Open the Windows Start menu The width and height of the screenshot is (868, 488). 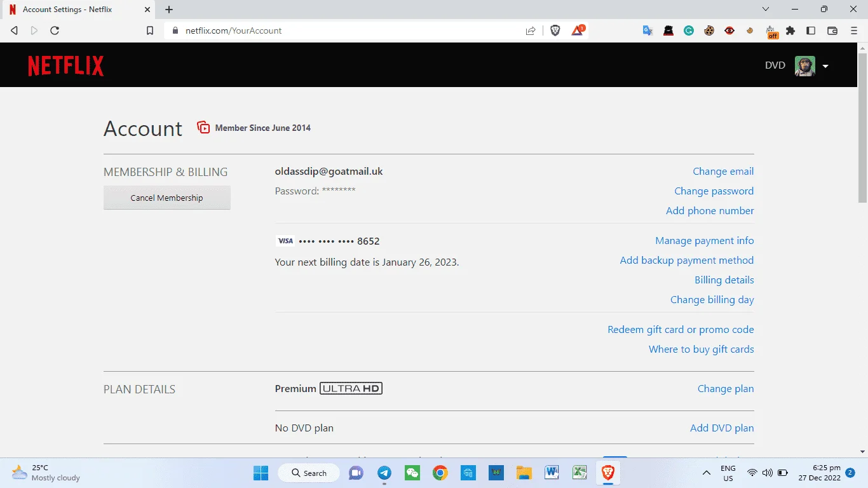261,473
